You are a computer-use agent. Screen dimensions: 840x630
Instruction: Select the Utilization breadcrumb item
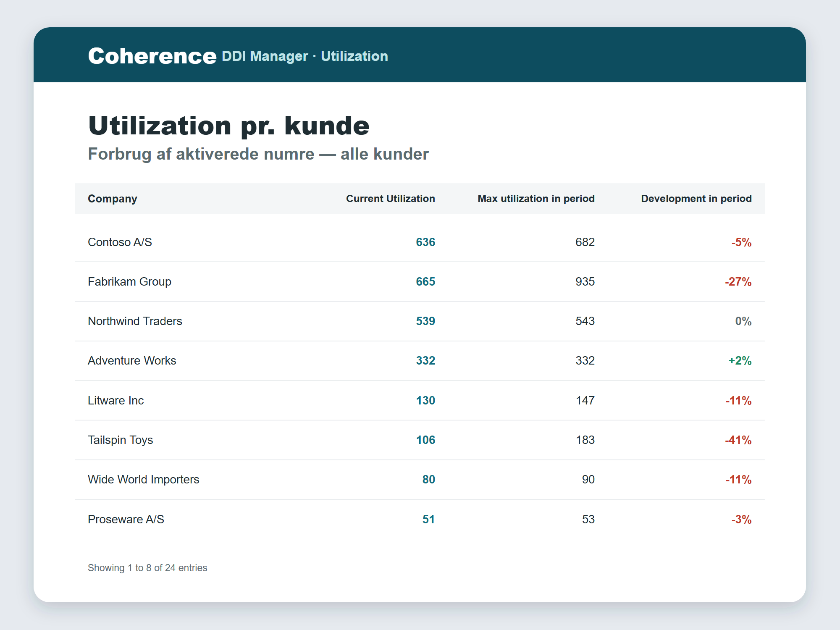354,56
